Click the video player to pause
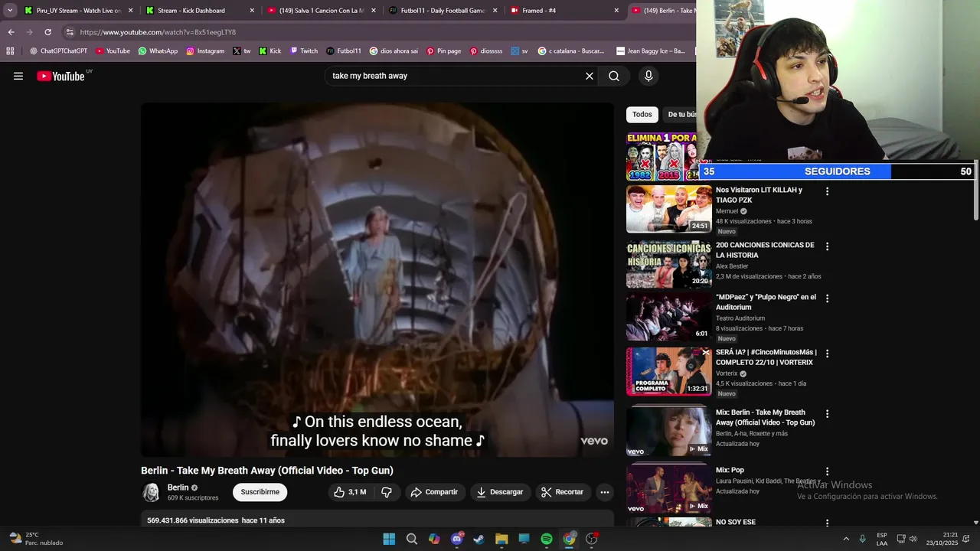This screenshot has height=551, width=980. [377, 279]
